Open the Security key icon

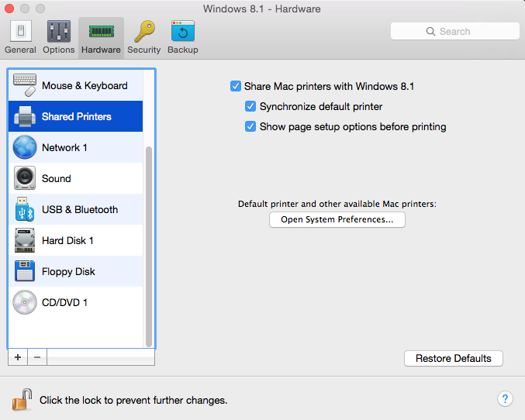(x=145, y=31)
